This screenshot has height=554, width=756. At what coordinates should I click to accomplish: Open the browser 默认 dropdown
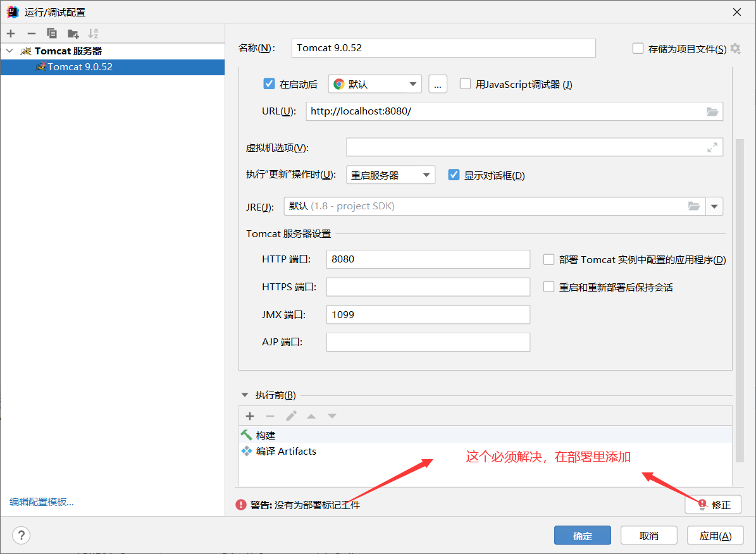click(x=375, y=84)
